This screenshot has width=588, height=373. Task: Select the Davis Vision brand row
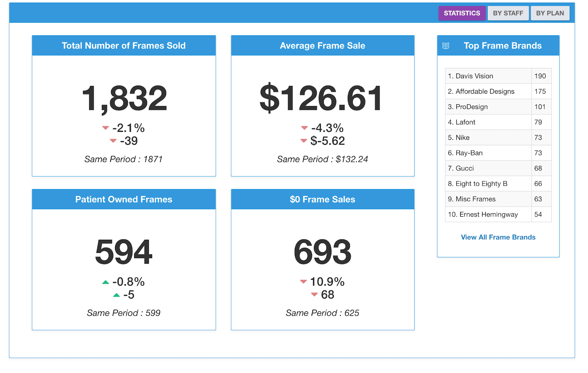click(x=471, y=76)
